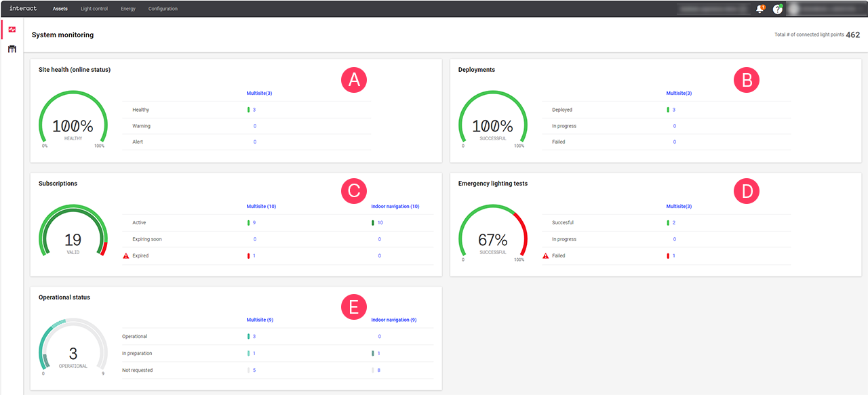The height and width of the screenshot is (395, 868).
Task: Open the site selector in the top bar
Action: click(713, 9)
